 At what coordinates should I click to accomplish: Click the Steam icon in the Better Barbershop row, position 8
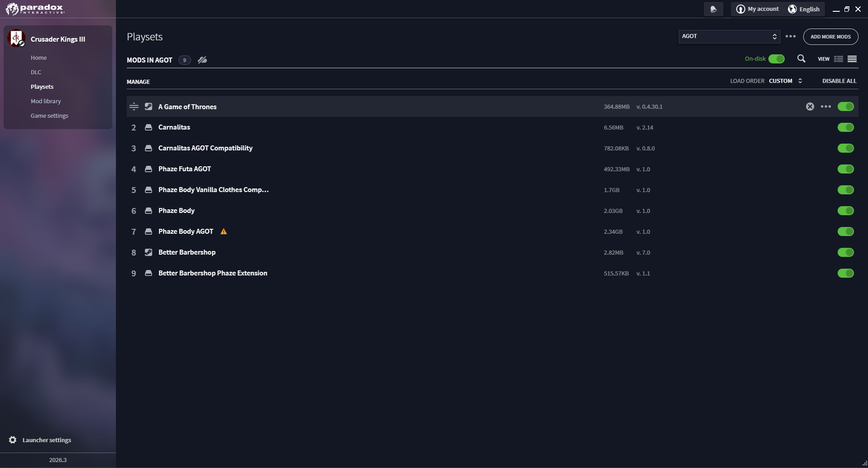tap(149, 252)
